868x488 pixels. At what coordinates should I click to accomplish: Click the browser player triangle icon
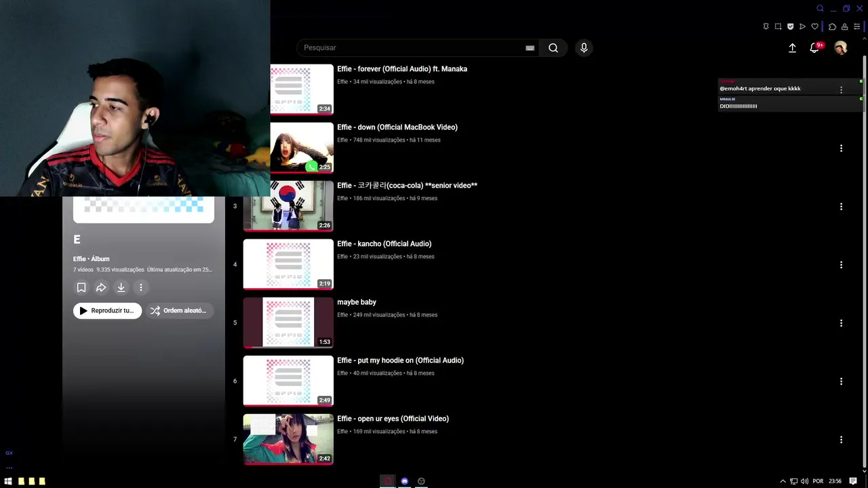[802, 26]
